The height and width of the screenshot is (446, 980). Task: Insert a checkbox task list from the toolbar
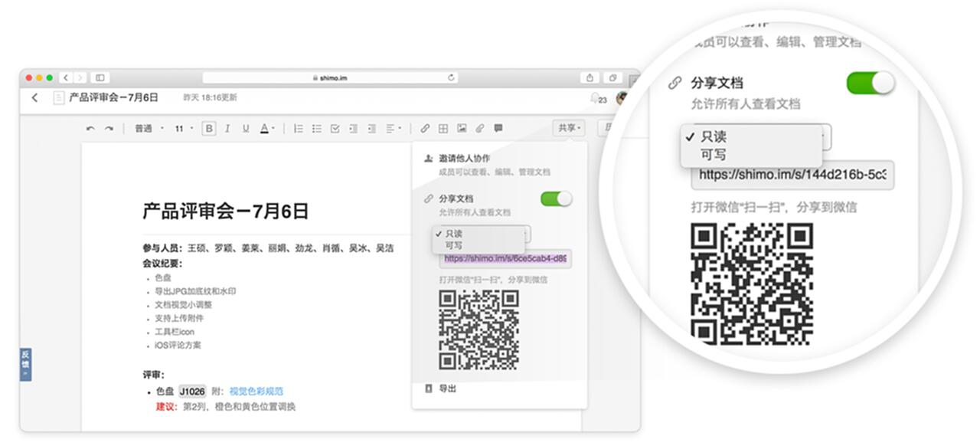click(335, 129)
